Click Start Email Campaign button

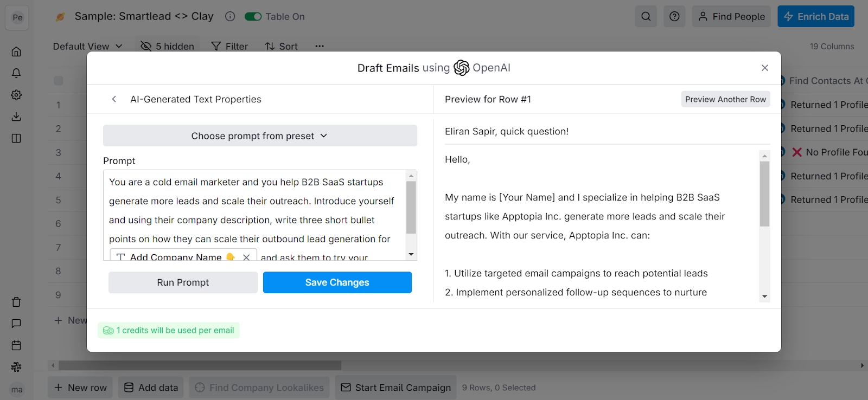click(396, 388)
